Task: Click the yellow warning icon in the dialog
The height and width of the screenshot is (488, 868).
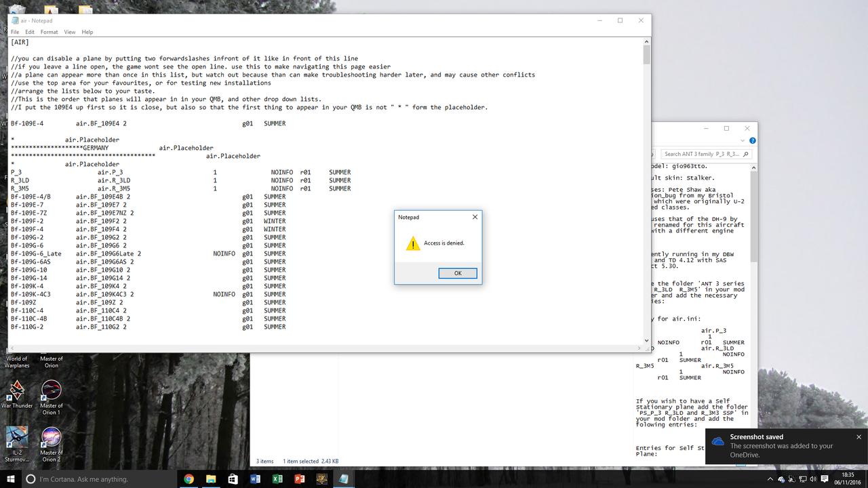Action: [412, 243]
